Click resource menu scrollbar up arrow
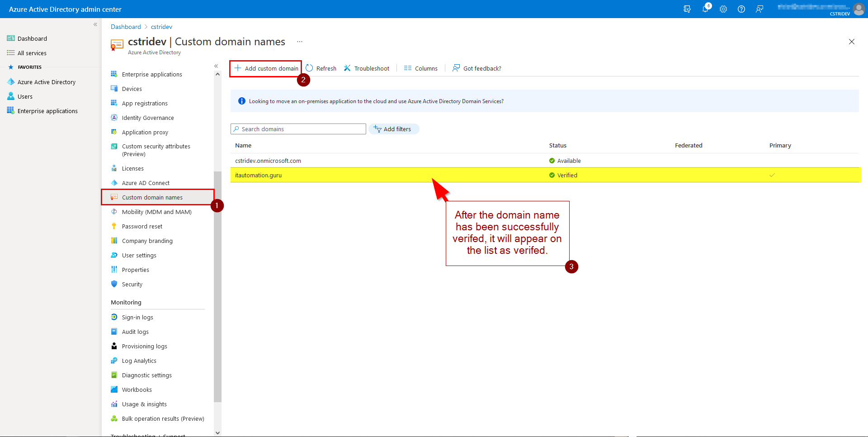 point(217,74)
